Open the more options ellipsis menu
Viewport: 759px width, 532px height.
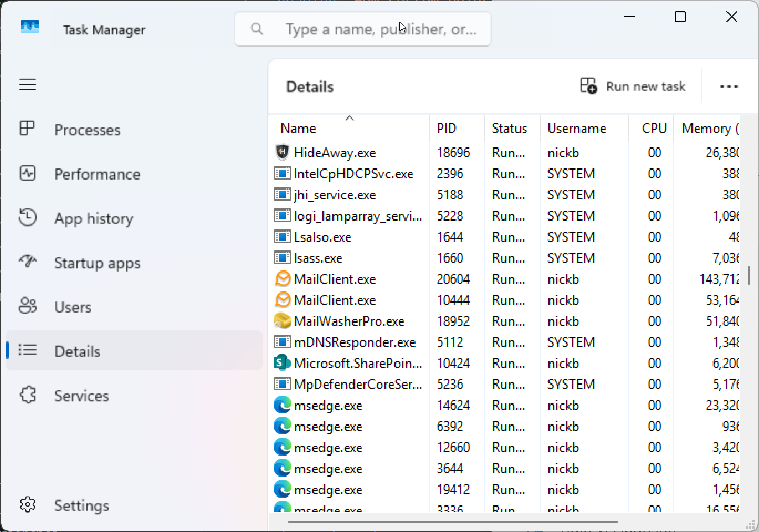[729, 86]
